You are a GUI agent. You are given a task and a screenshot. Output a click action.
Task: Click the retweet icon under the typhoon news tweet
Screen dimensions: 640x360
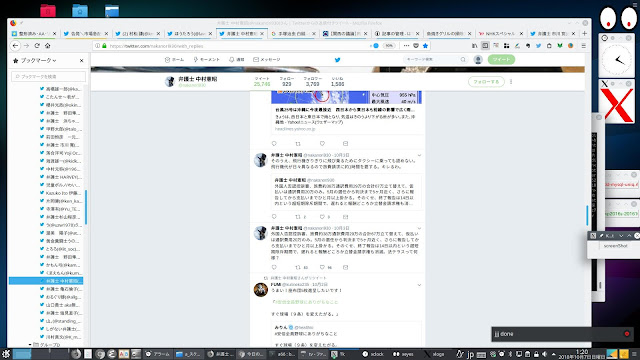[298, 144]
